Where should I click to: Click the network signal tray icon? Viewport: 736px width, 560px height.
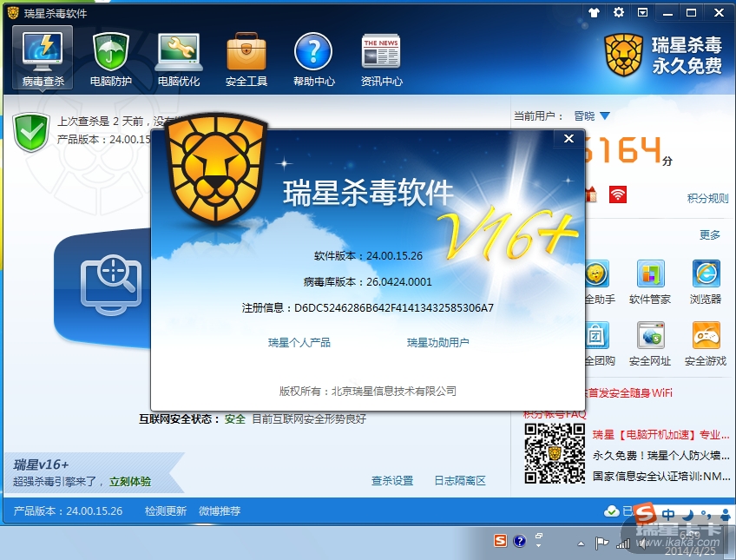[x=623, y=544]
